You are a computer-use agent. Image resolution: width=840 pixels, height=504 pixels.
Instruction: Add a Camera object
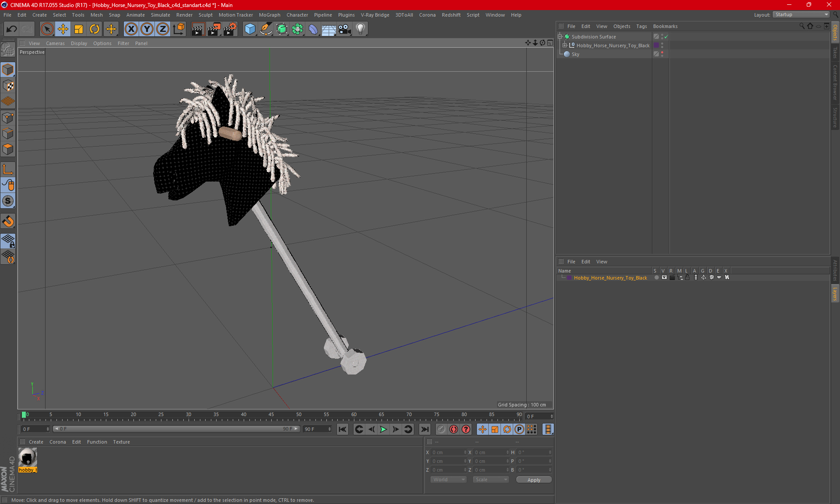(345, 29)
